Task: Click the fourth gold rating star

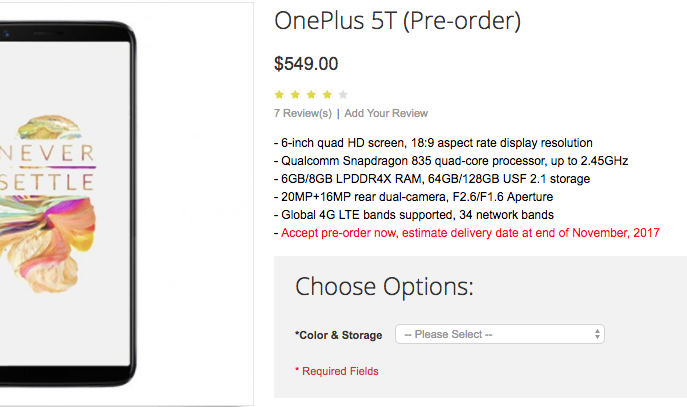Action: click(327, 95)
